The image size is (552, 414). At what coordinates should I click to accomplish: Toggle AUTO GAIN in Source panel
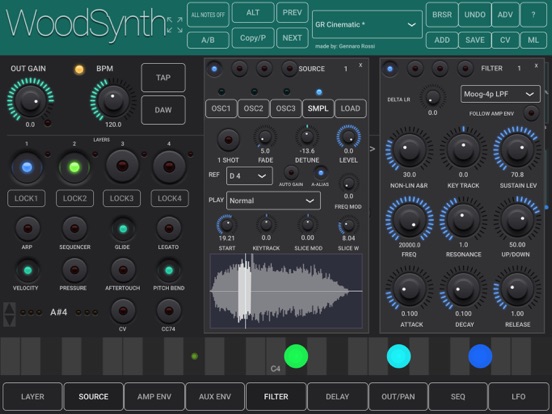[291, 173]
